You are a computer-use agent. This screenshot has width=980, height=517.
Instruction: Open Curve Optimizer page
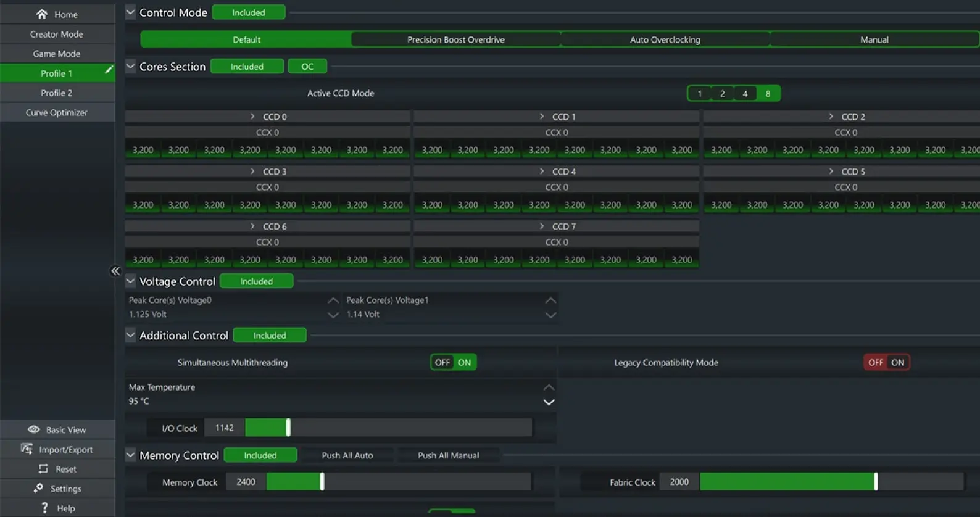click(x=57, y=112)
